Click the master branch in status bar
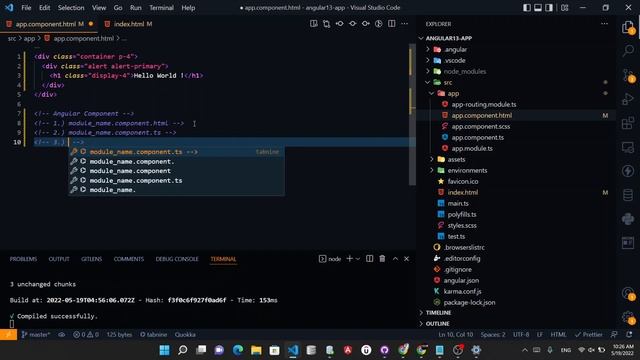Screen dimensions: 640x360 pos(36,335)
